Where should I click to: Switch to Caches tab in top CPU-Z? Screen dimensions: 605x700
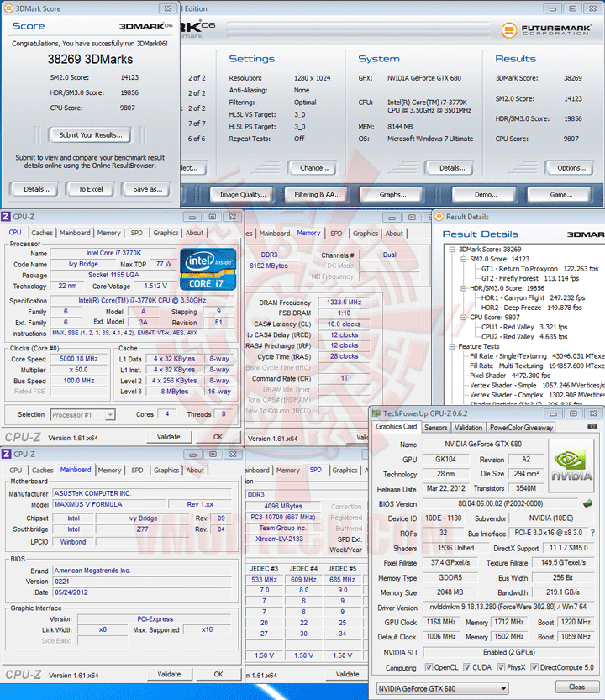[x=42, y=233]
